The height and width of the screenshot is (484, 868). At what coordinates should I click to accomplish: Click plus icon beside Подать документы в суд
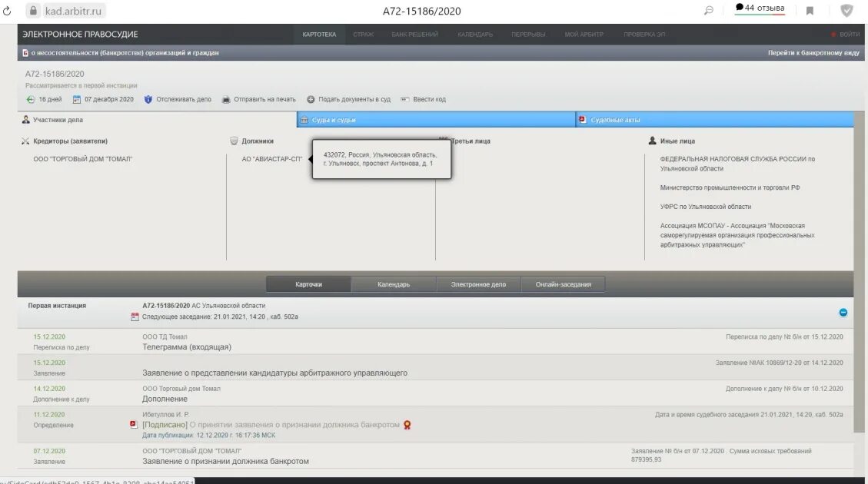pyautogui.click(x=311, y=100)
